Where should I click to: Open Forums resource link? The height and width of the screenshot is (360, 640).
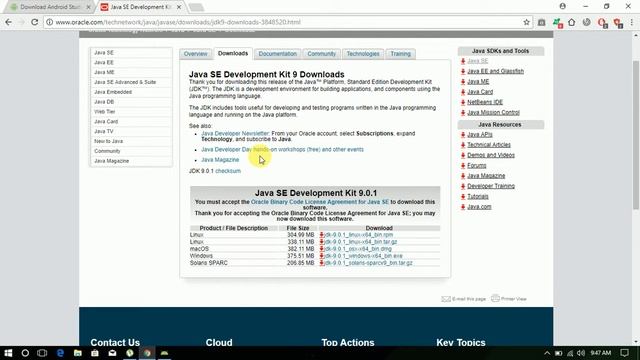tap(476, 166)
